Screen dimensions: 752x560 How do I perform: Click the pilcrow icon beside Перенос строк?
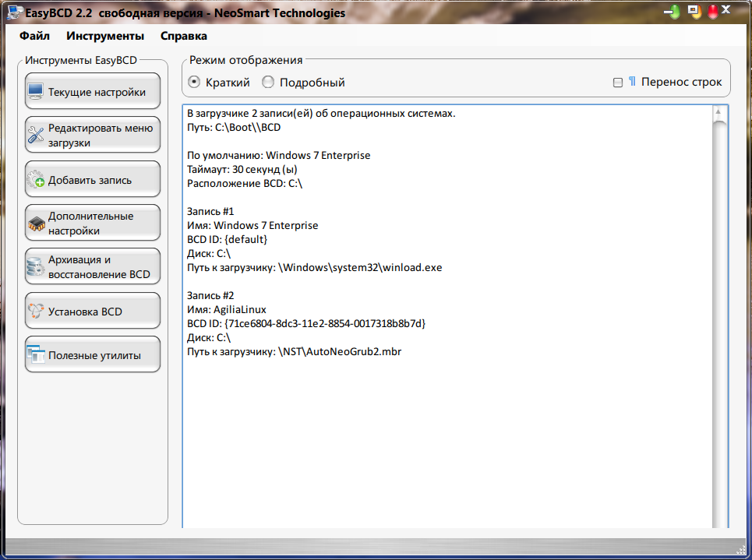(633, 82)
